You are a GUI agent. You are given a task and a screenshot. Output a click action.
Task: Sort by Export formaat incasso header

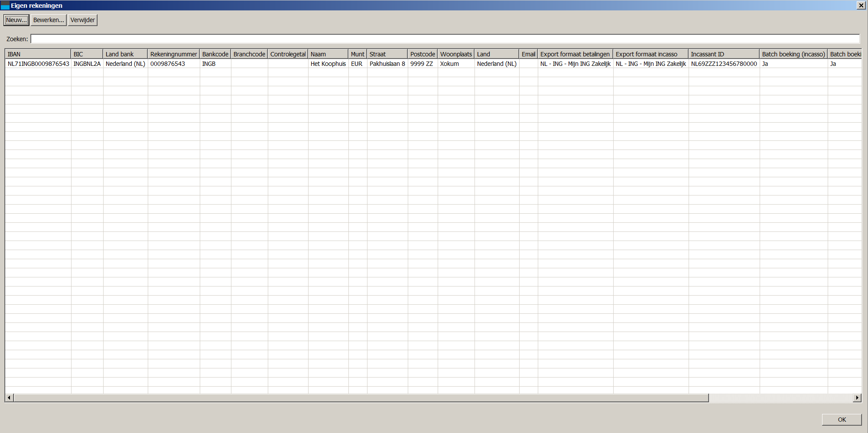coord(651,54)
